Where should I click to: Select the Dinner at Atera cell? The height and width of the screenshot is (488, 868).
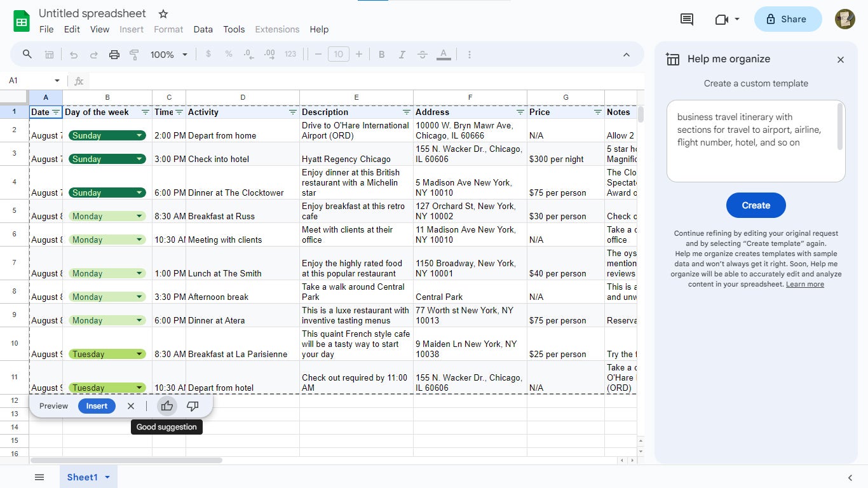tap(243, 315)
